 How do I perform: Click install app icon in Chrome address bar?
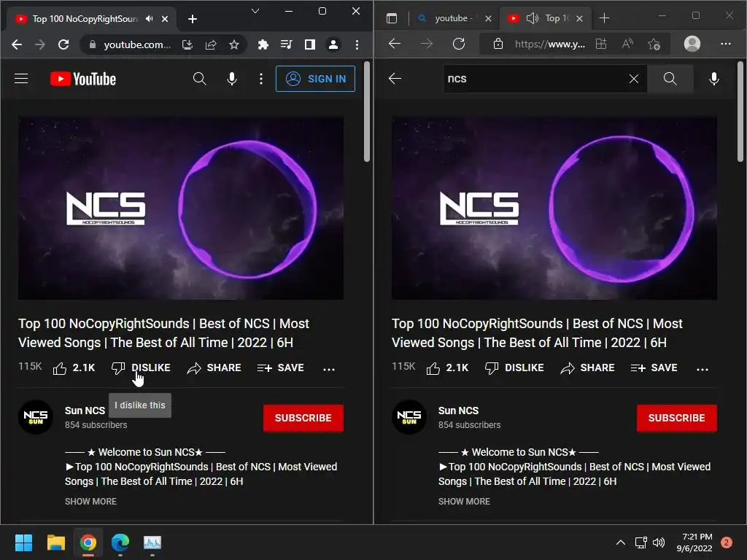(187, 44)
